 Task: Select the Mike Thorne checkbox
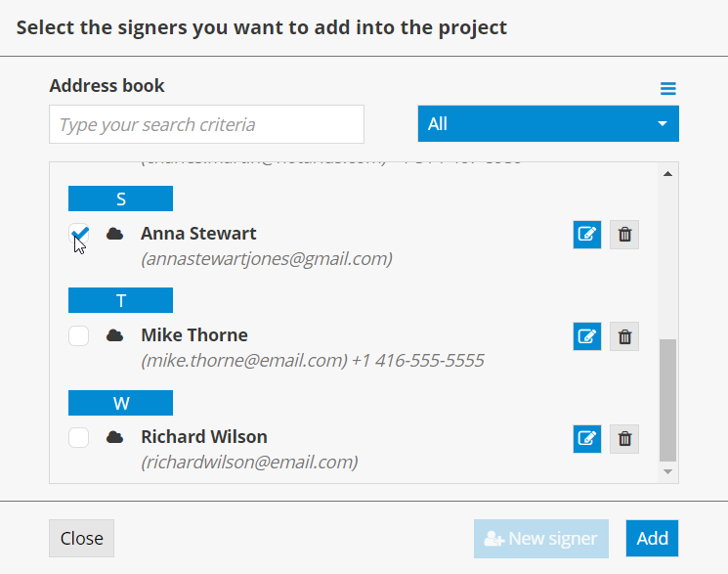click(79, 335)
